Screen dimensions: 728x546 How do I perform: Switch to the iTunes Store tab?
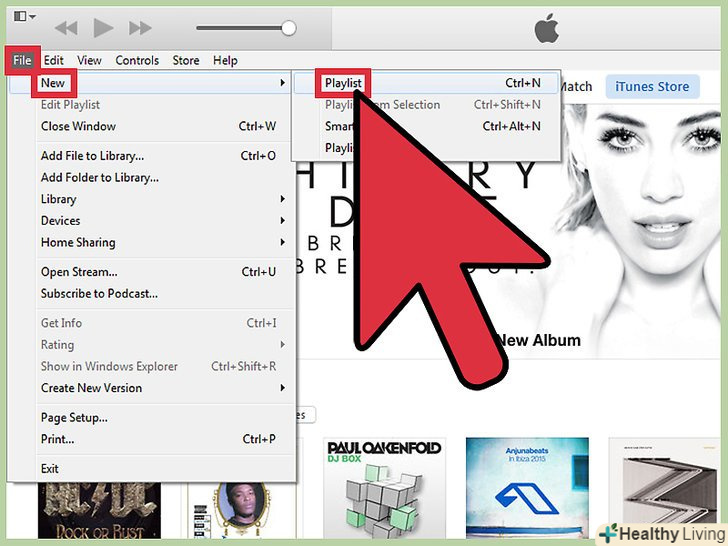[x=652, y=86]
